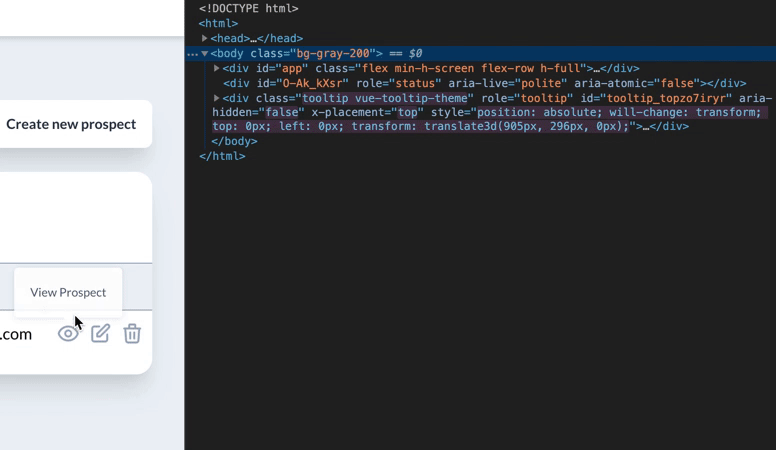Select the closing html tag line
This screenshot has width=776, height=450.
(222, 156)
